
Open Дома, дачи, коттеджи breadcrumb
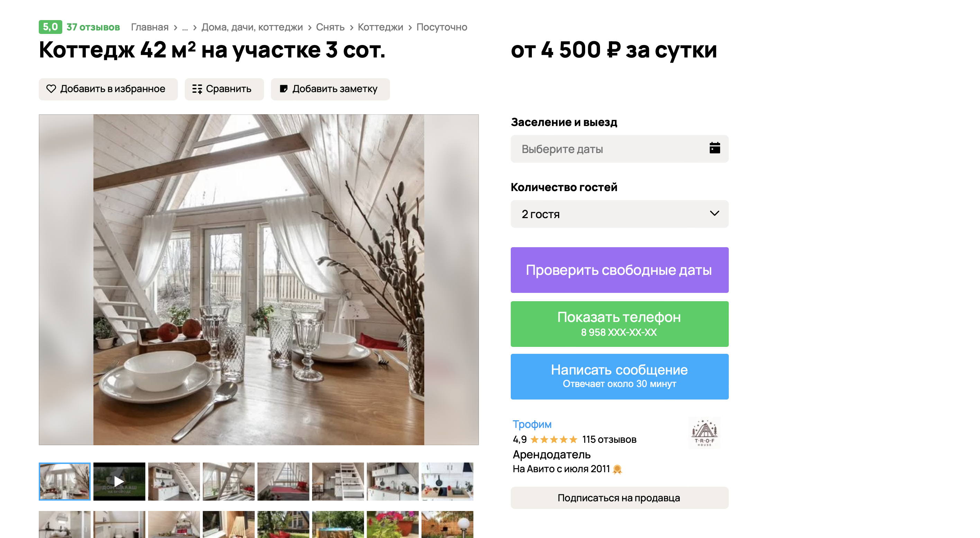(252, 27)
